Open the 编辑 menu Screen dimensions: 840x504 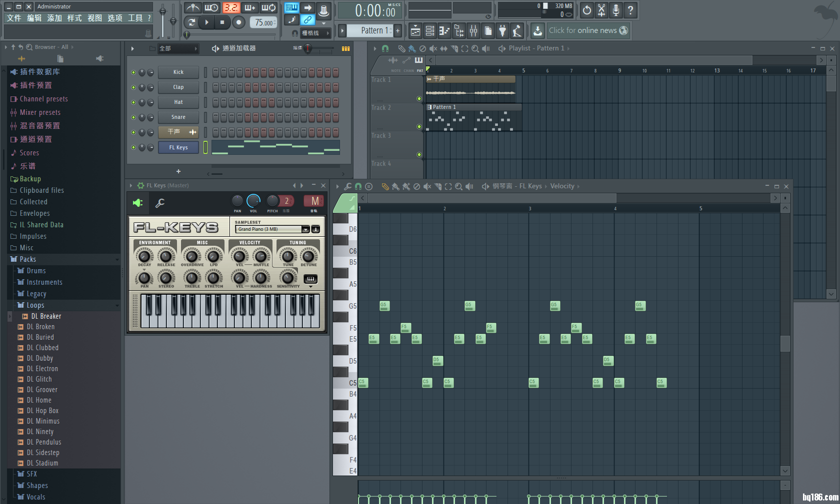[34, 18]
